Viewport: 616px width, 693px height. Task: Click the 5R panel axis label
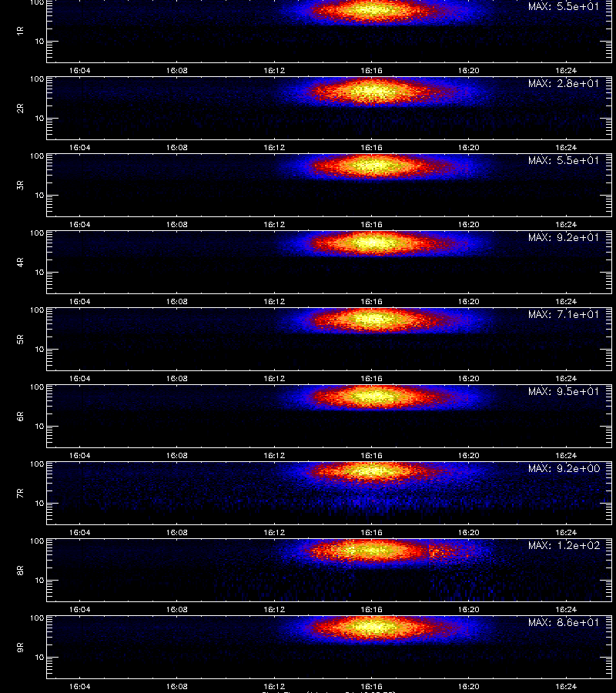click(20, 339)
